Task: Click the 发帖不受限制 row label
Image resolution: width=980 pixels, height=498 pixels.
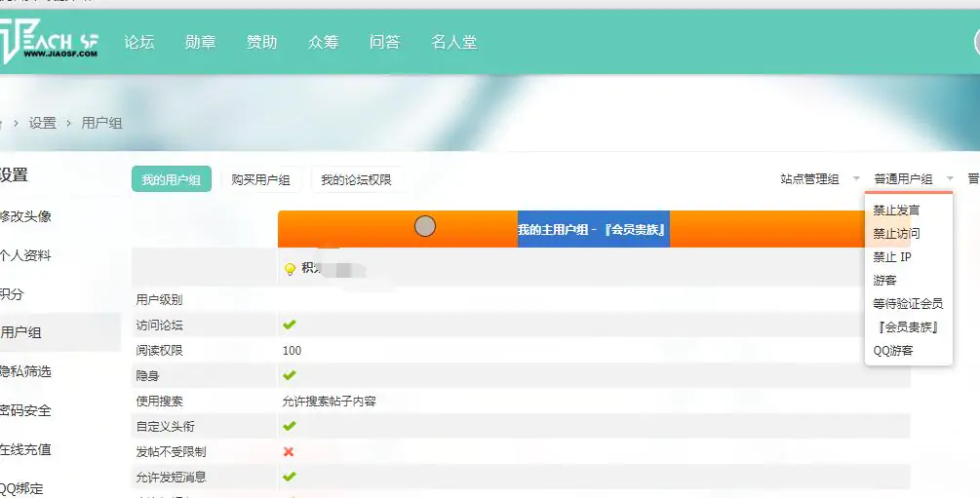Action: click(172, 452)
